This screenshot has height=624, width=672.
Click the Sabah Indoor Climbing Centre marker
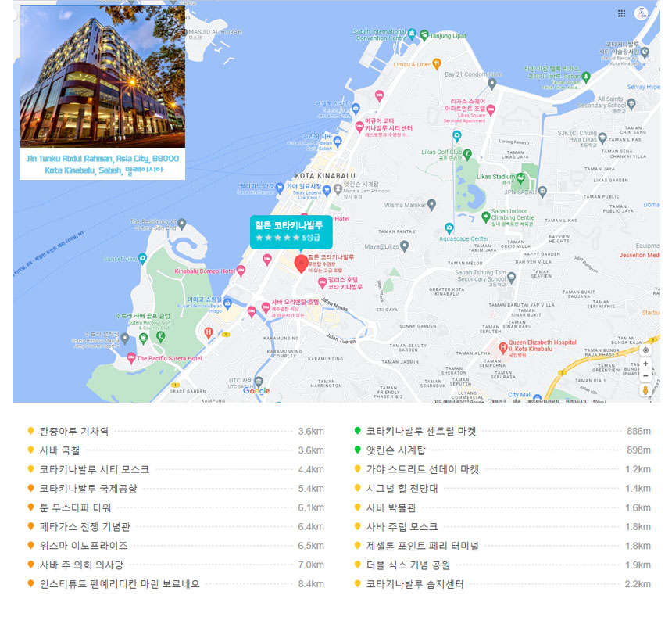[x=485, y=216]
